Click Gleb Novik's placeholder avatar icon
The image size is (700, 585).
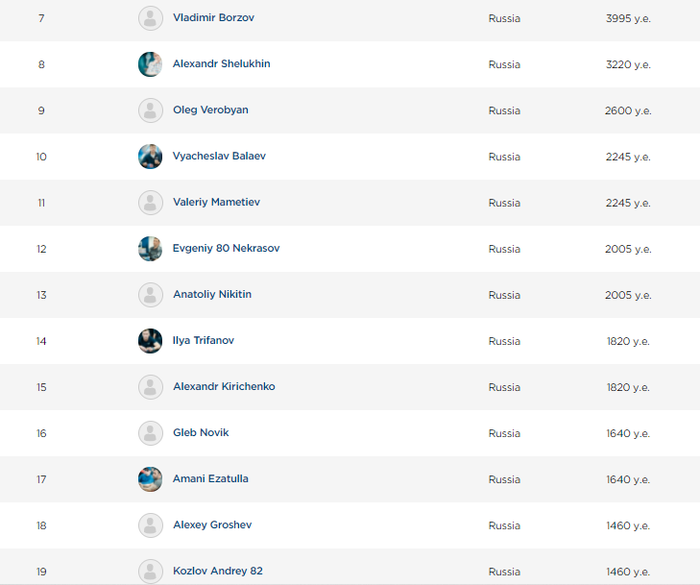pyautogui.click(x=150, y=433)
